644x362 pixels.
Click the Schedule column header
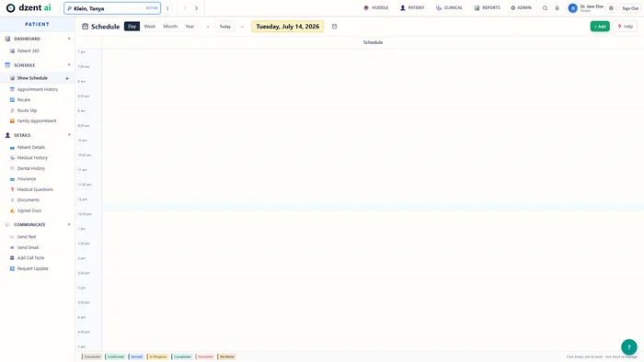click(373, 42)
